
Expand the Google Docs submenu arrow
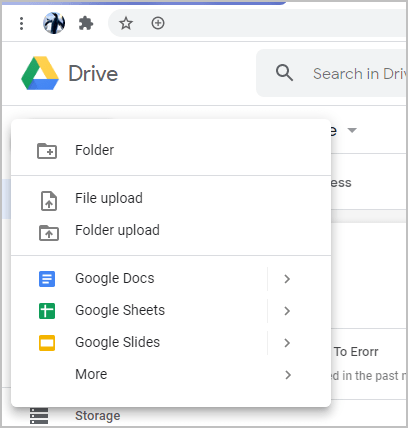pyautogui.click(x=287, y=279)
